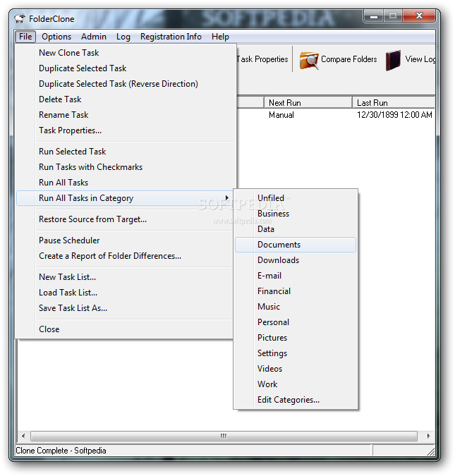Choose Edit Categories...
The image size is (455, 476).
(296, 400)
